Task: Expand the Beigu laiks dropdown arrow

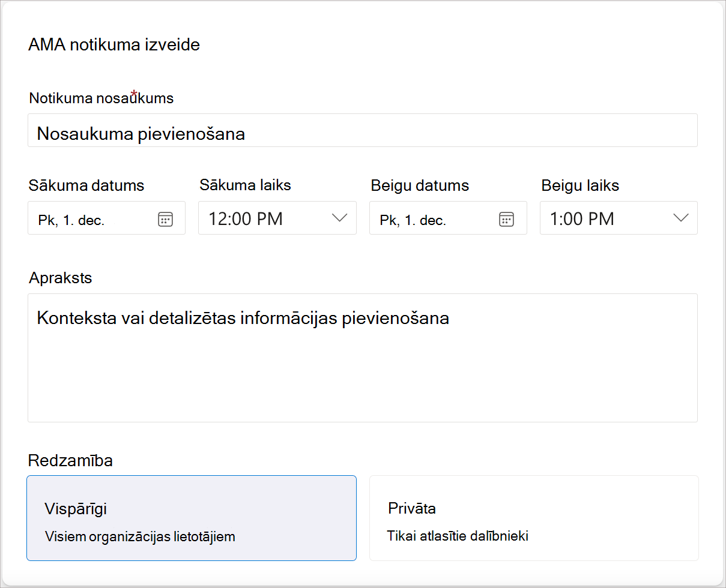Action: [x=681, y=218]
